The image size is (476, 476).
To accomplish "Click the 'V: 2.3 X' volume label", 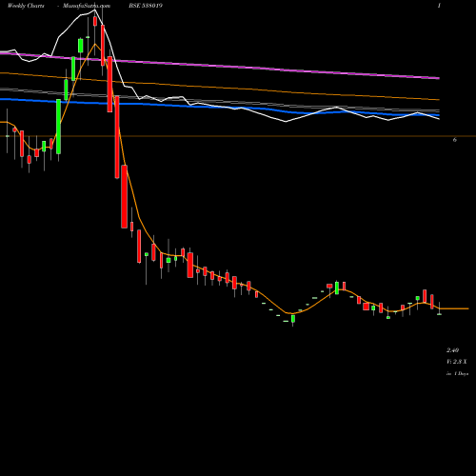I will (x=457, y=362).
